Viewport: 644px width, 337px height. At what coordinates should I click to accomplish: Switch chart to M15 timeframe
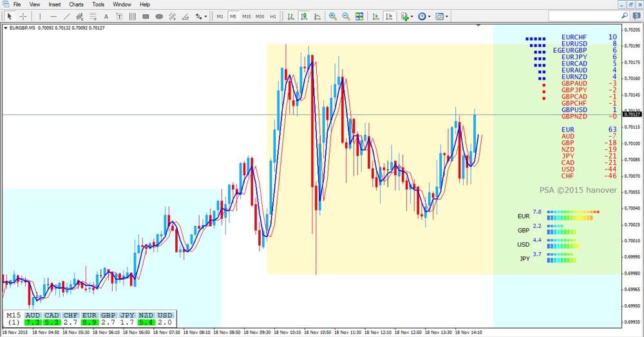click(x=247, y=17)
